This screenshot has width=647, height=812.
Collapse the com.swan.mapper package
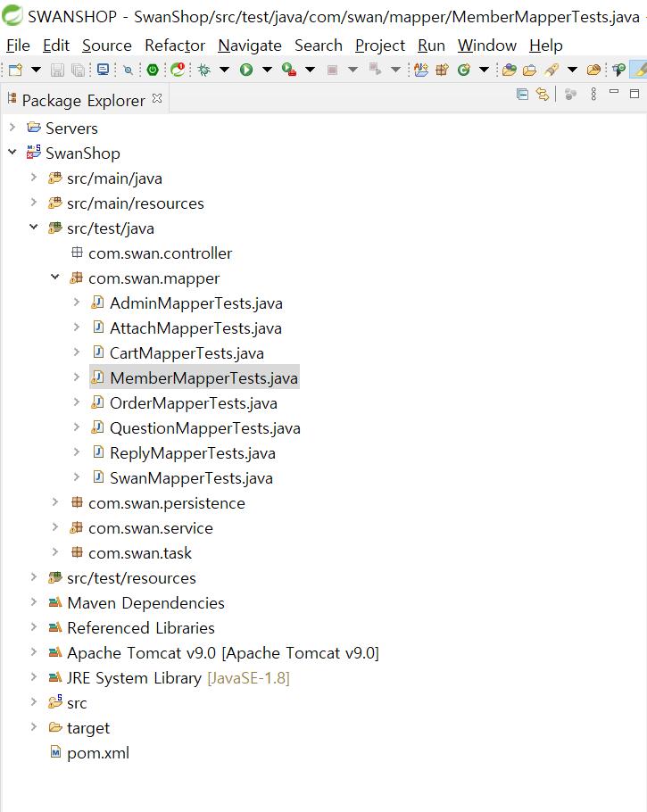(55, 277)
